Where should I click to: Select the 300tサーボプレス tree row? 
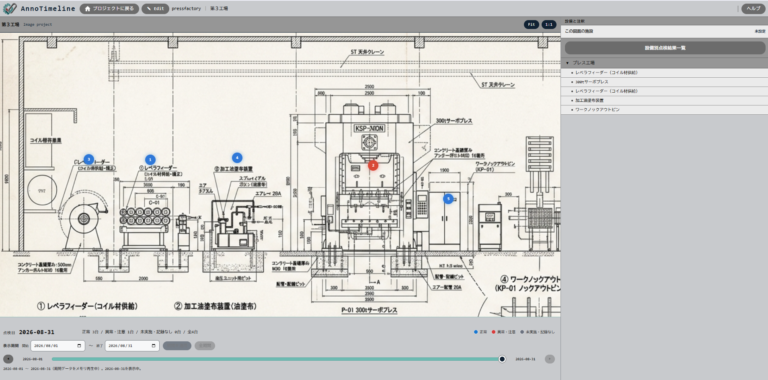665,82
